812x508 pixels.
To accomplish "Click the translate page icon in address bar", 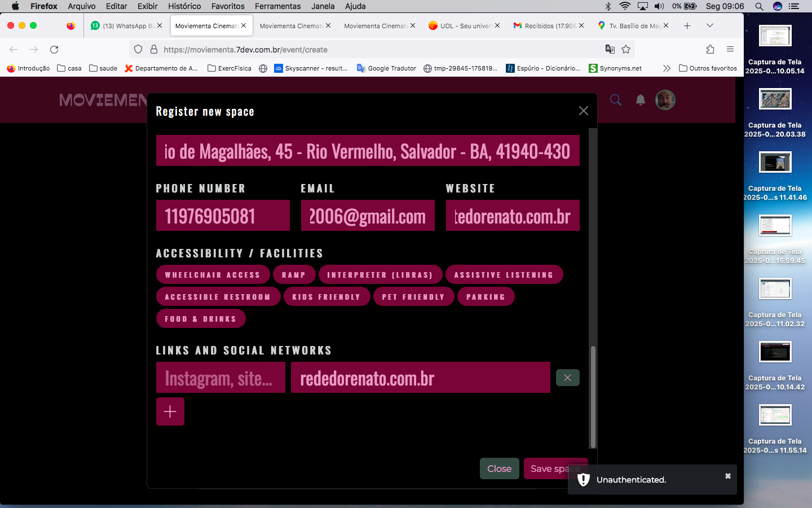I will (x=610, y=50).
